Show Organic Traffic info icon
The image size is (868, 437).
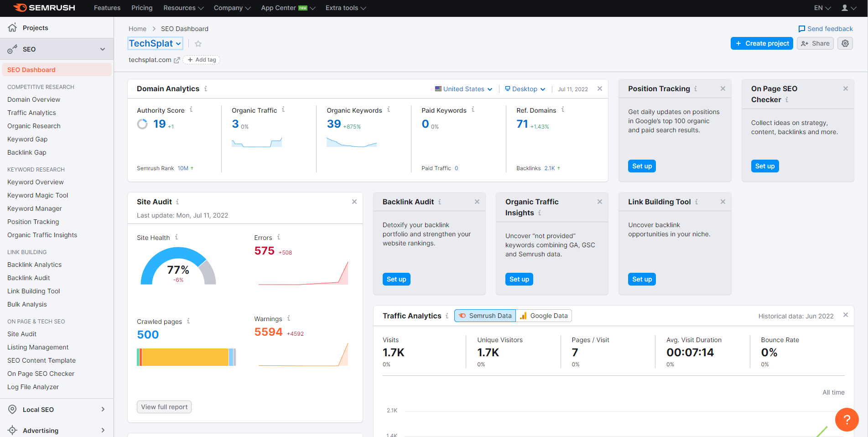(x=283, y=109)
